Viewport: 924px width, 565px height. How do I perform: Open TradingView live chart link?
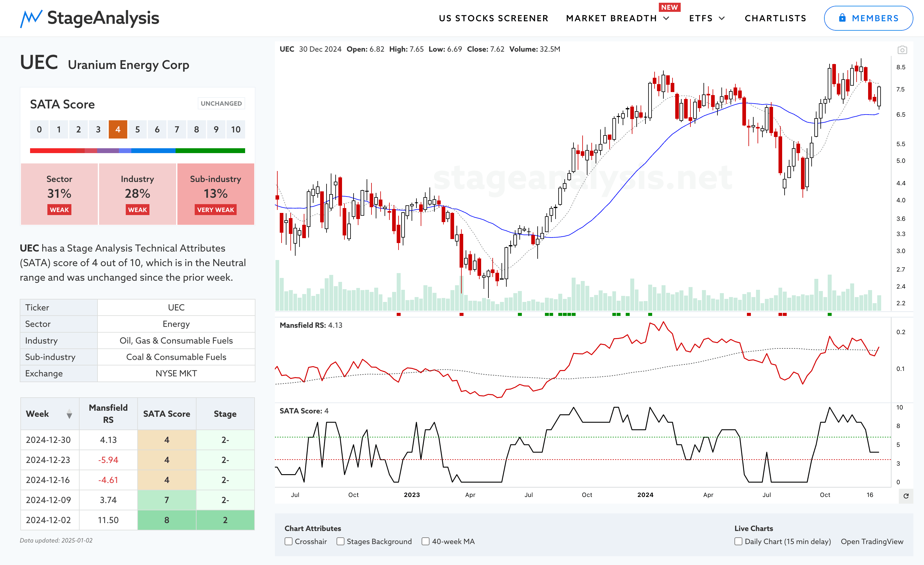tap(872, 541)
